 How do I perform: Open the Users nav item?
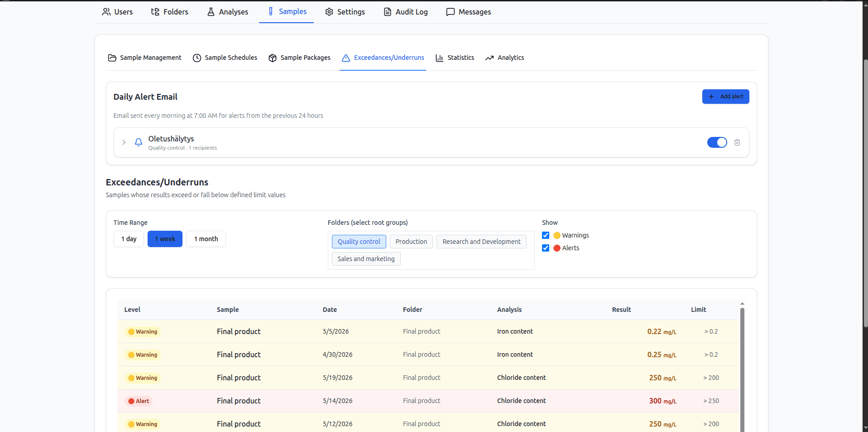pos(117,12)
